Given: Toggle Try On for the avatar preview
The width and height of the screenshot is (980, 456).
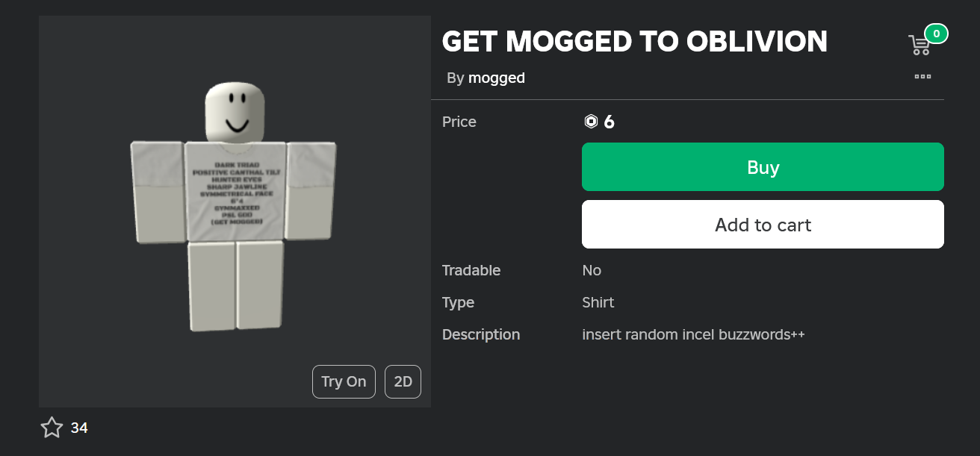Looking at the screenshot, I should 344,381.
